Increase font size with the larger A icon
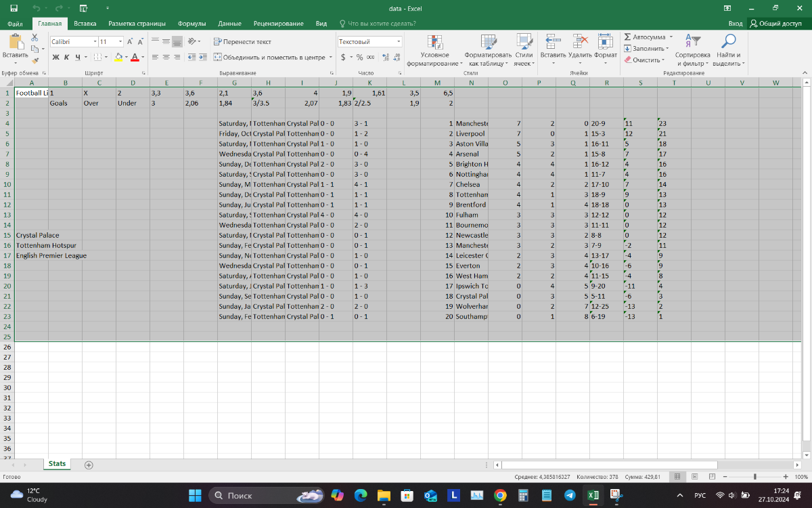The width and height of the screenshot is (812, 508). coord(130,41)
